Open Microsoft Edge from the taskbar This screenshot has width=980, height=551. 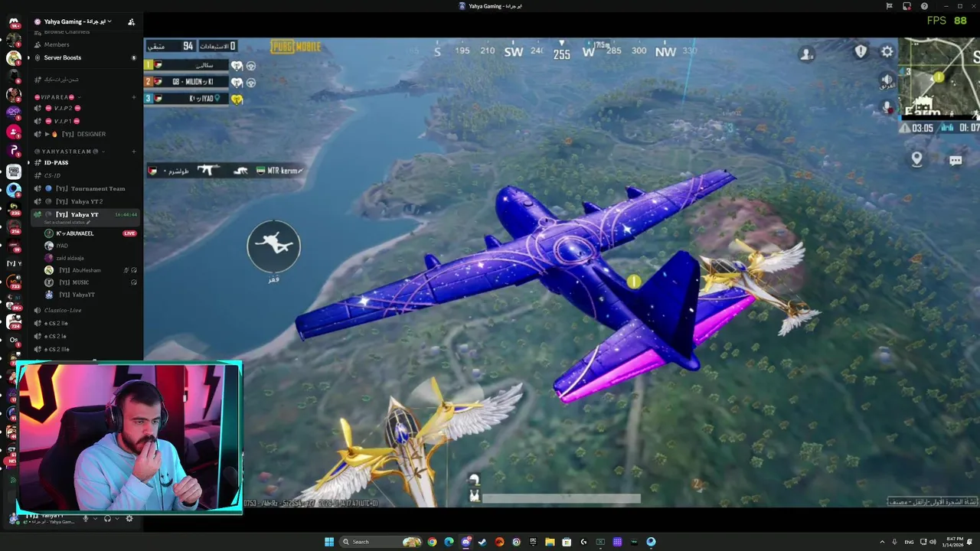pos(449,542)
